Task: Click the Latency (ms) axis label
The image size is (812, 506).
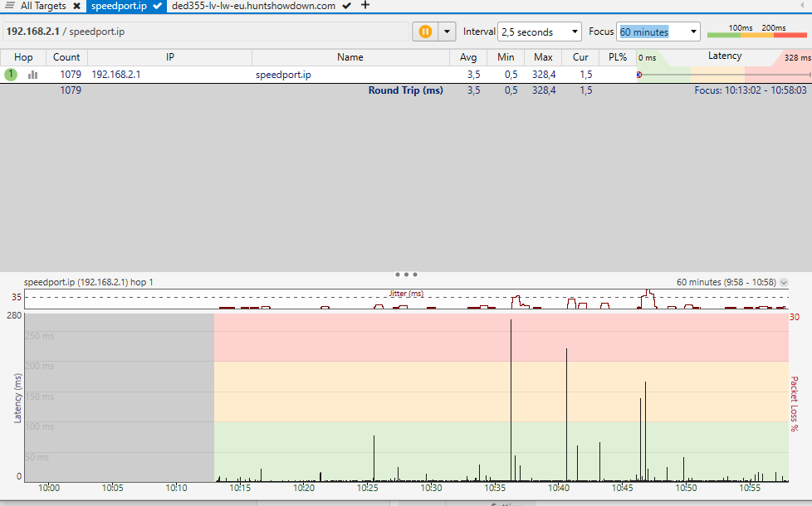Action: [x=17, y=398]
